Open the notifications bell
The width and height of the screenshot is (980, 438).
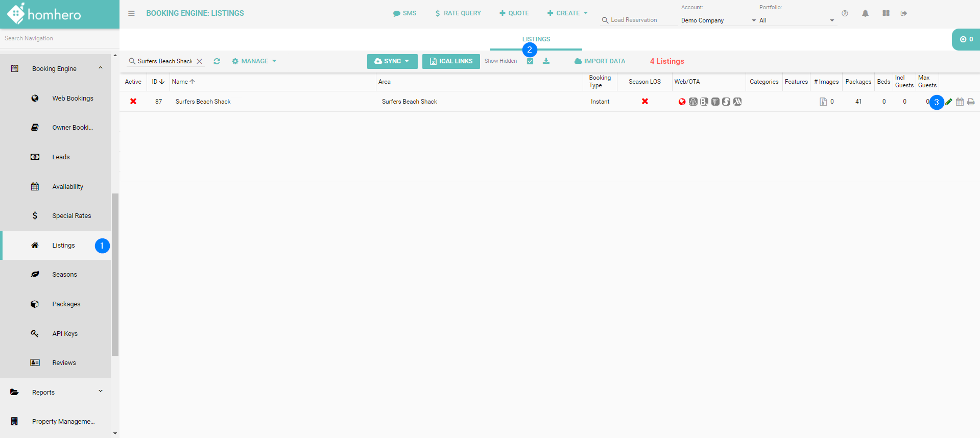point(865,13)
